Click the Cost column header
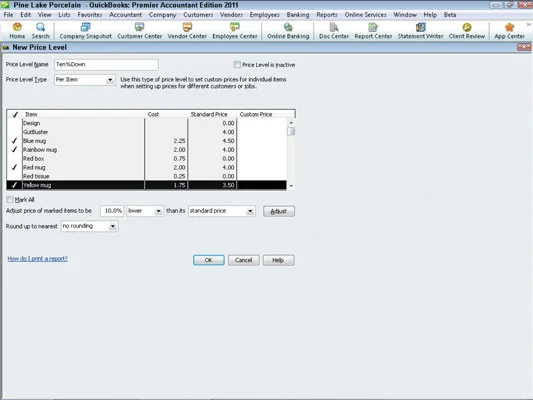533x400 pixels. (x=166, y=115)
